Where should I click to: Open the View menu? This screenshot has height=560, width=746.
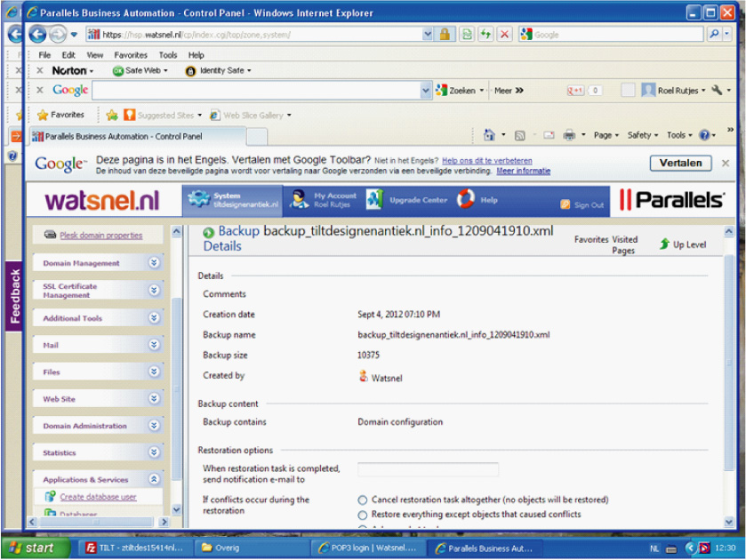pyautogui.click(x=94, y=55)
